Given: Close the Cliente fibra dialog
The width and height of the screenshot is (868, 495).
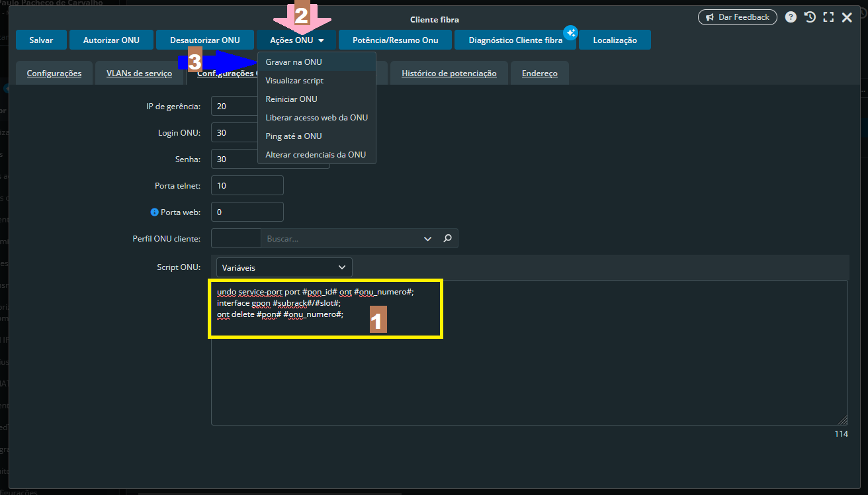Looking at the screenshot, I should point(847,18).
